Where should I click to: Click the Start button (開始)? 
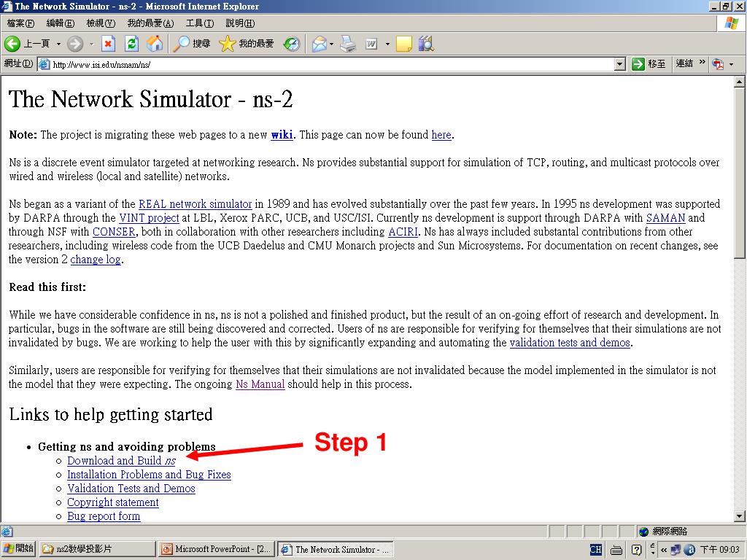(18, 549)
